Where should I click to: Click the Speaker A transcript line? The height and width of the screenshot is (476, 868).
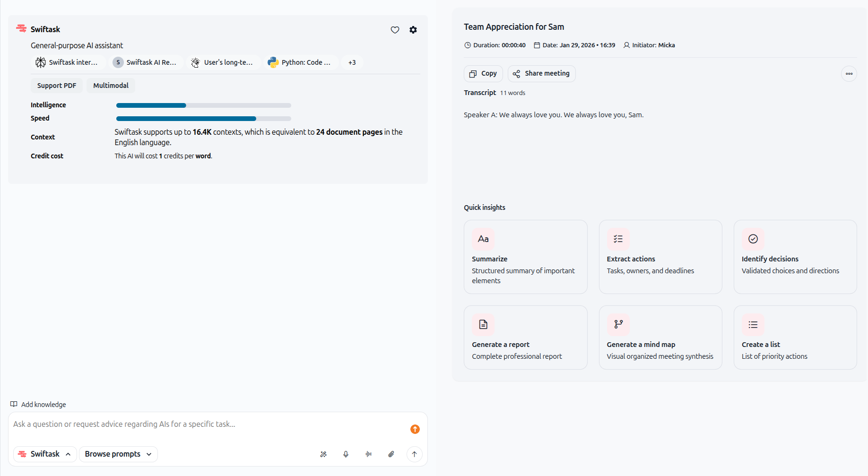click(x=554, y=115)
